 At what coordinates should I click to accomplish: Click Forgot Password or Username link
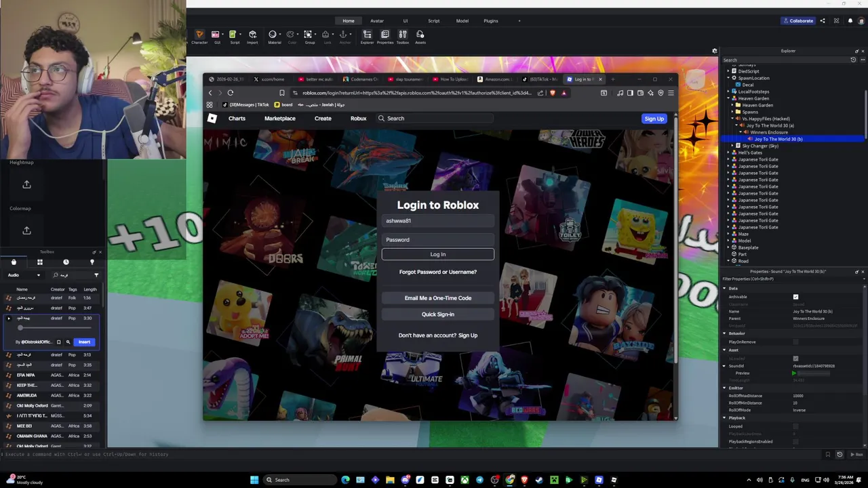coord(438,272)
